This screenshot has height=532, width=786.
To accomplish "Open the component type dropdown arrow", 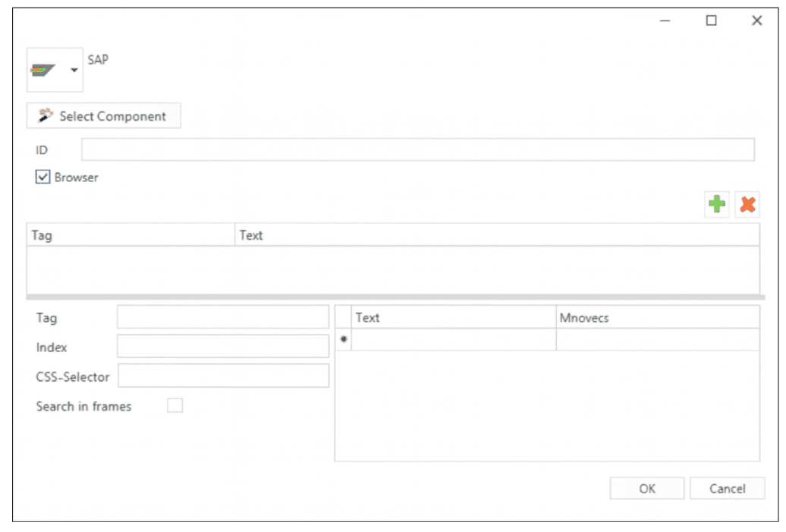I will tap(74, 70).
